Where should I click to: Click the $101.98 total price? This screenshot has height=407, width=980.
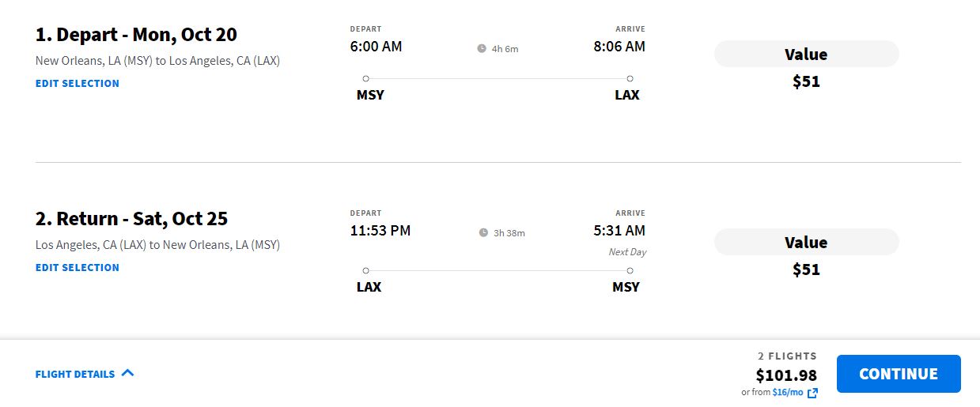click(786, 375)
